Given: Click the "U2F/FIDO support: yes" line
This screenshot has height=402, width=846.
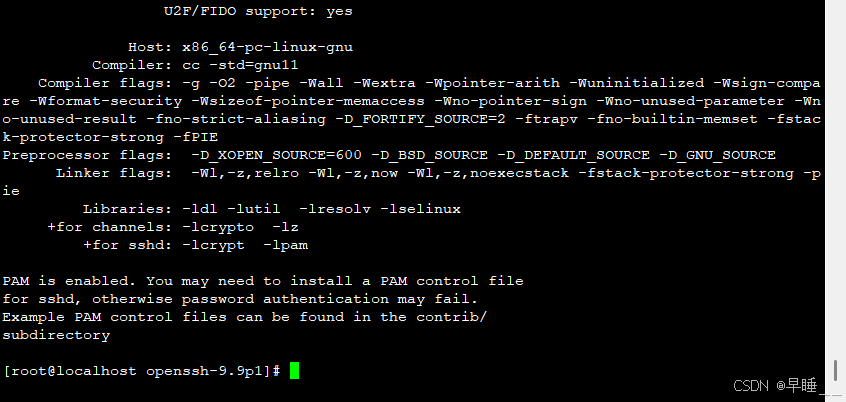Looking at the screenshot, I should [258, 11].
